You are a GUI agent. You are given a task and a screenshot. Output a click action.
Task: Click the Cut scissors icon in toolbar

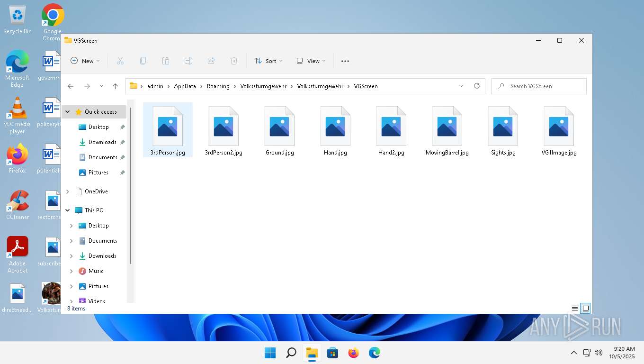tap(120, 61)
